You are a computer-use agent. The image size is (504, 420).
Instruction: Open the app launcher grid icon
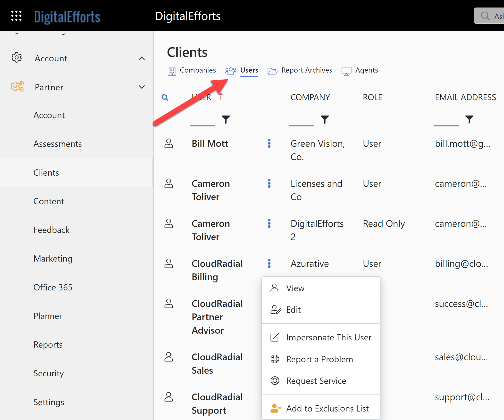[17, 16]
